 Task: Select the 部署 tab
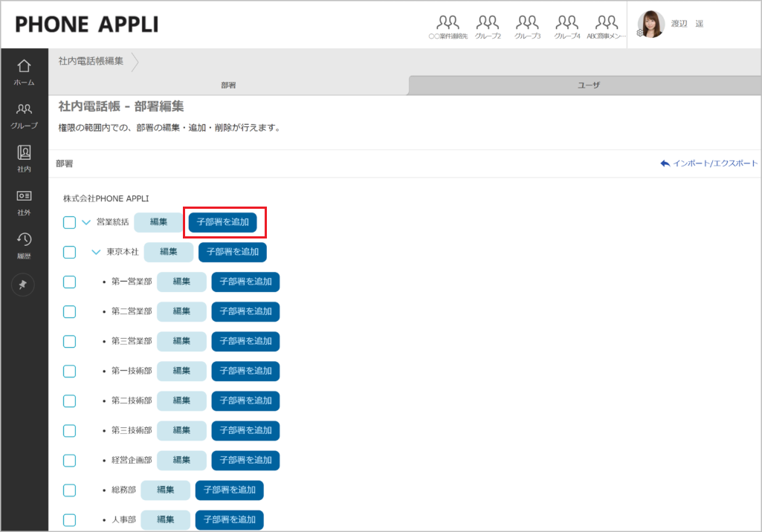(x=228, y=85)
